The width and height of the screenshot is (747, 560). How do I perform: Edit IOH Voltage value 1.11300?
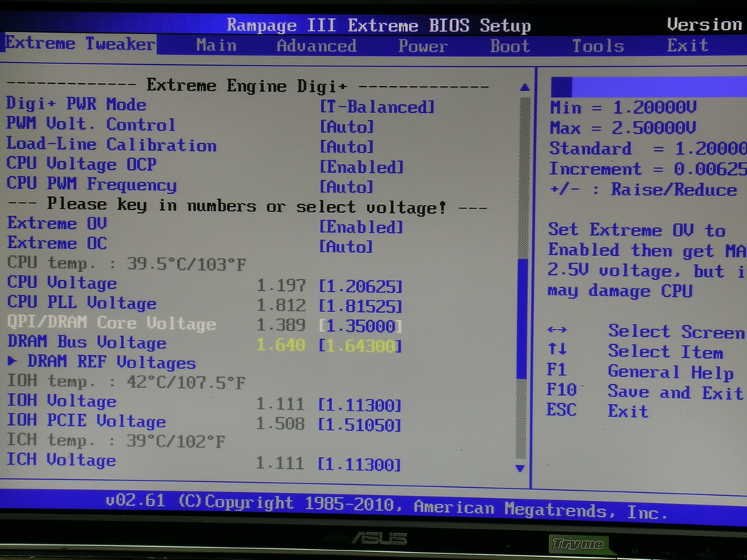pos(360,405)
